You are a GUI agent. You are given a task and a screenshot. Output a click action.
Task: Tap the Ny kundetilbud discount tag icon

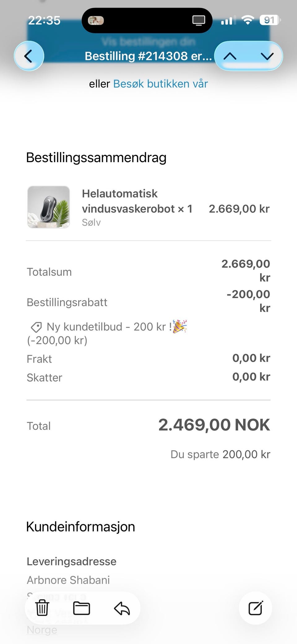click(36, 327)
